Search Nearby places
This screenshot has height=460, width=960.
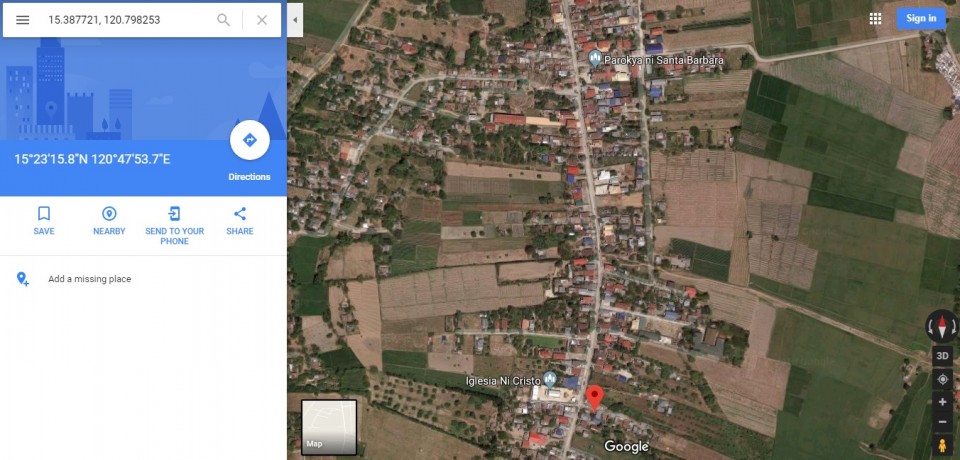click(109, 220)
